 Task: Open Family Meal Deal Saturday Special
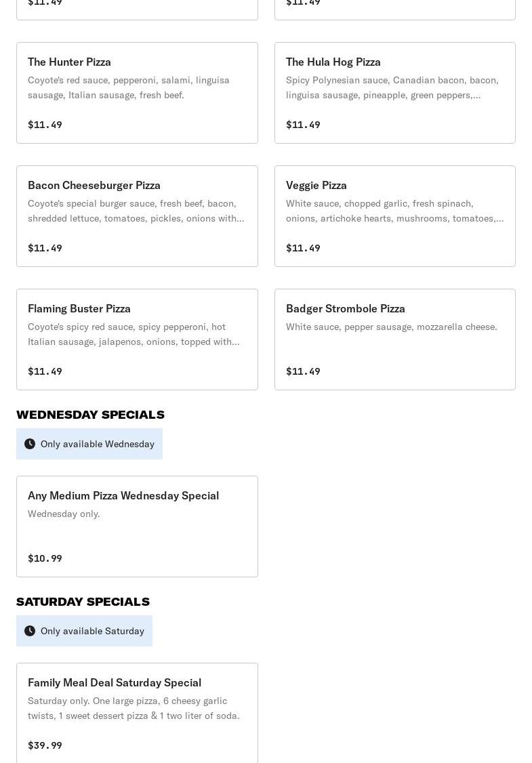137,713
